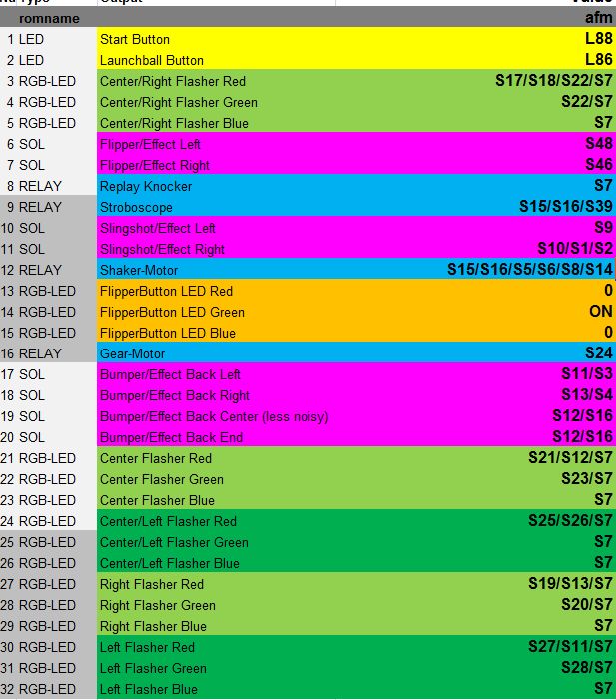Click value 'S17/S18/S22/S7'

[553, 81]
